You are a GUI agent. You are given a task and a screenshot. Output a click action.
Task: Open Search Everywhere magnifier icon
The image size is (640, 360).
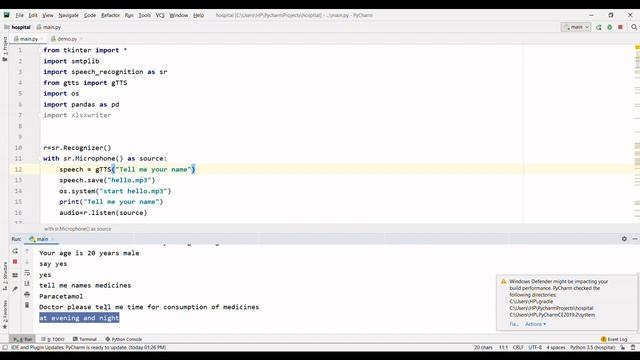(634, 27)
